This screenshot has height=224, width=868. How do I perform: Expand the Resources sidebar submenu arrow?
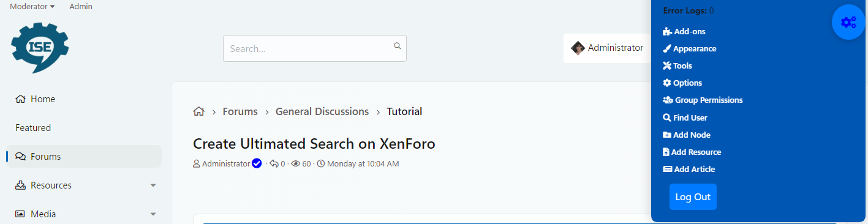(x=153, y=185)
